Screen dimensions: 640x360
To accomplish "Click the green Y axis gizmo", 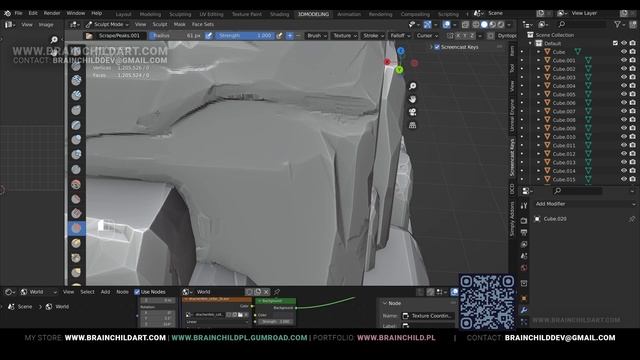I will (400, 70).
